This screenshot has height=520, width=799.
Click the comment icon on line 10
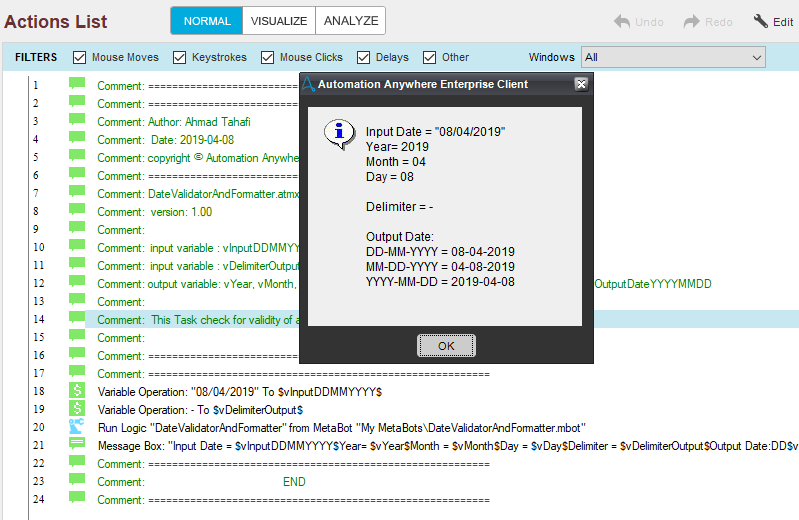click(x=77, y=246)
